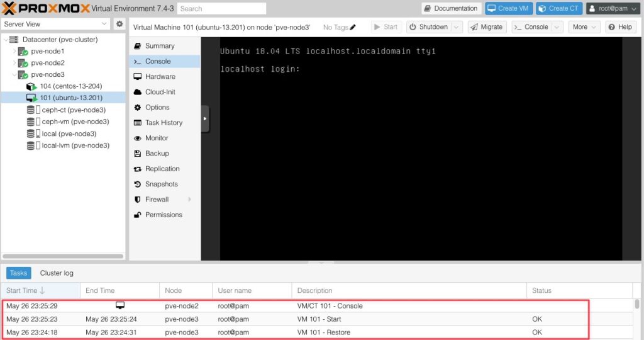Collapse the Datacenter tree node
Image resolution: width=644 pixels, height=340 pixels.
point(6,40)
